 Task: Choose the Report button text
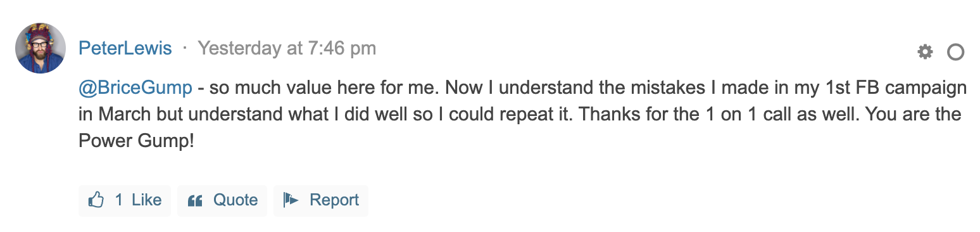point(334,200)
